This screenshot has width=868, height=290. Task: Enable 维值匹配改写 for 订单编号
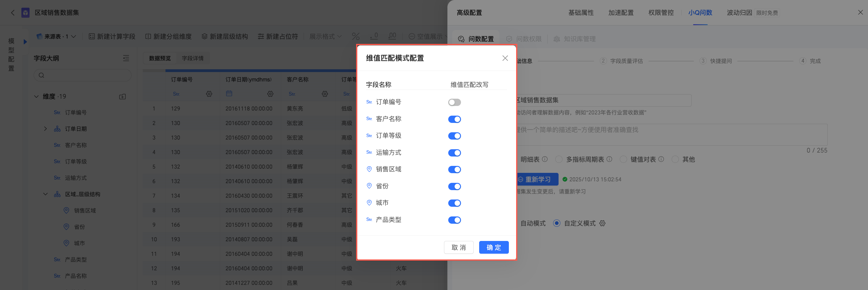[454, 102]
